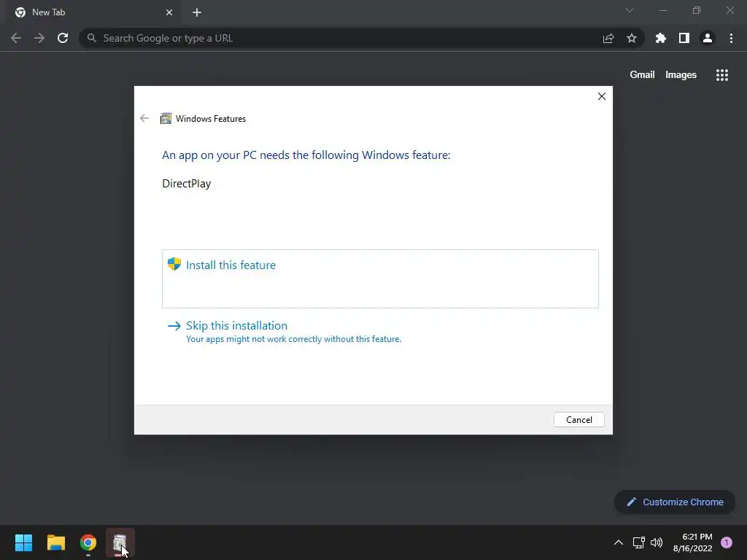Screen dimensions: 747x560
Task: Open a new Chrome tab
Action: pos(197,12)
